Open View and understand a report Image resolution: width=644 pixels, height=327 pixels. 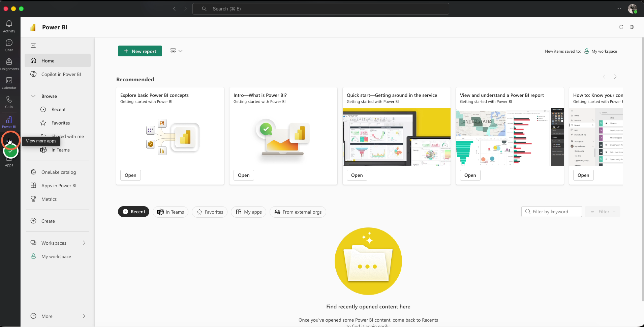point(470,175)
